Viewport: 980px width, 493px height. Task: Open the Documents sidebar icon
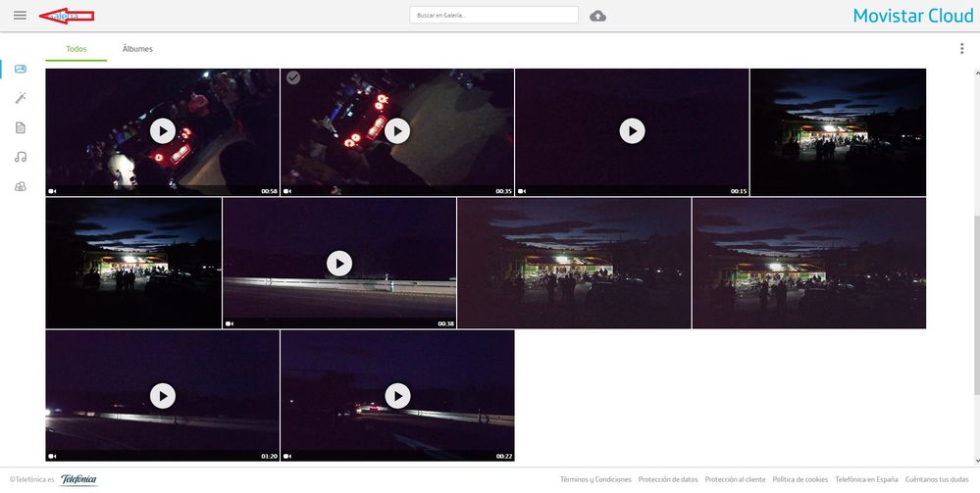click(x=21, y=127)
